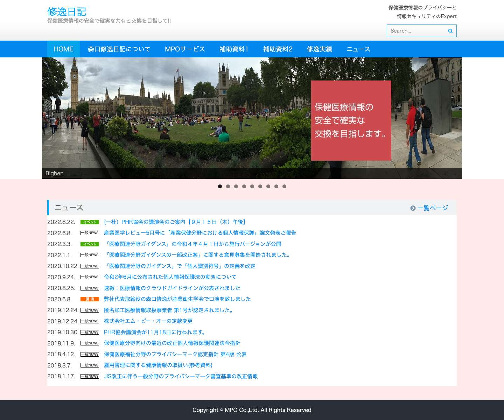The image size is (504, 420).
Task: Open the クラウドガイドライン速報 article
Action: [172, 288]
